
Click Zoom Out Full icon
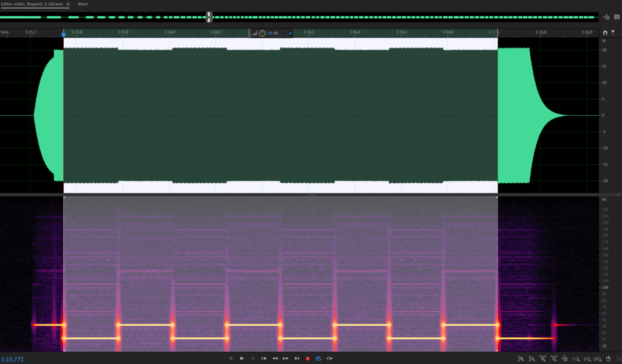(564, 359)
